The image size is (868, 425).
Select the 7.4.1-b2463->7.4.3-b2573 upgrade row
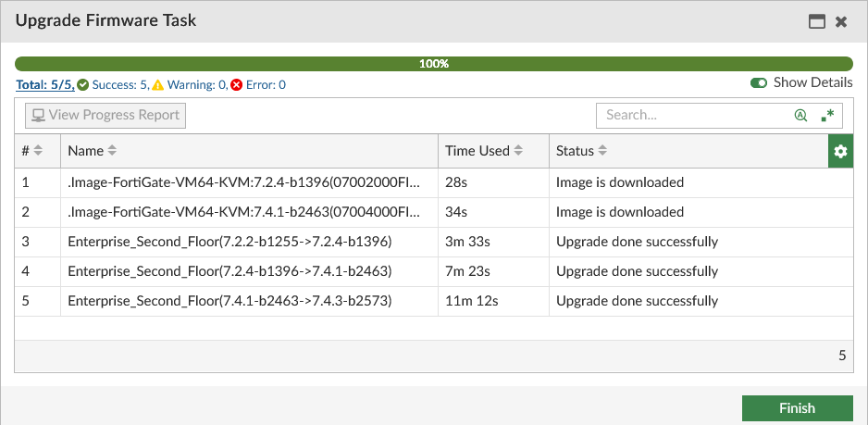coord(229,301)
